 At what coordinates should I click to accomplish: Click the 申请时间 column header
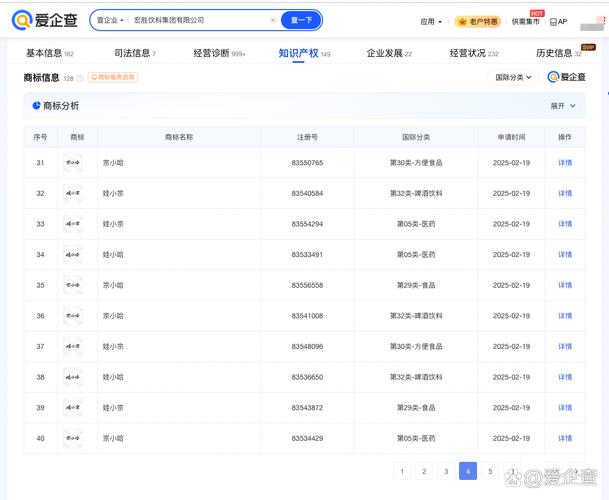pos(512,137)
